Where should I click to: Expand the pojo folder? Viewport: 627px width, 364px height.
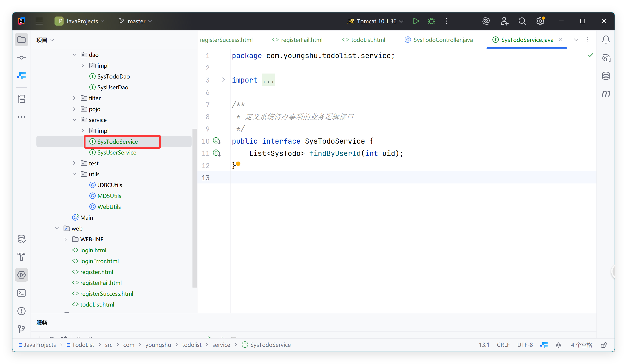(74, 109)
